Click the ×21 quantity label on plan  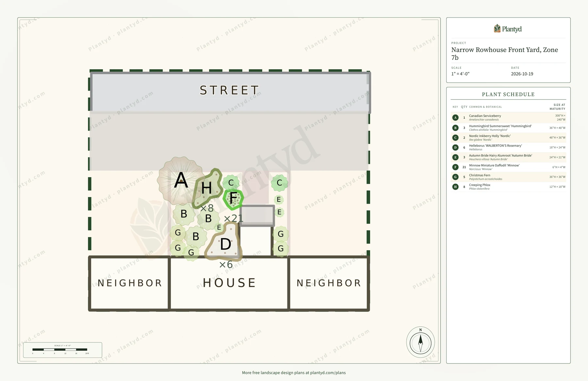coord(234,218)
